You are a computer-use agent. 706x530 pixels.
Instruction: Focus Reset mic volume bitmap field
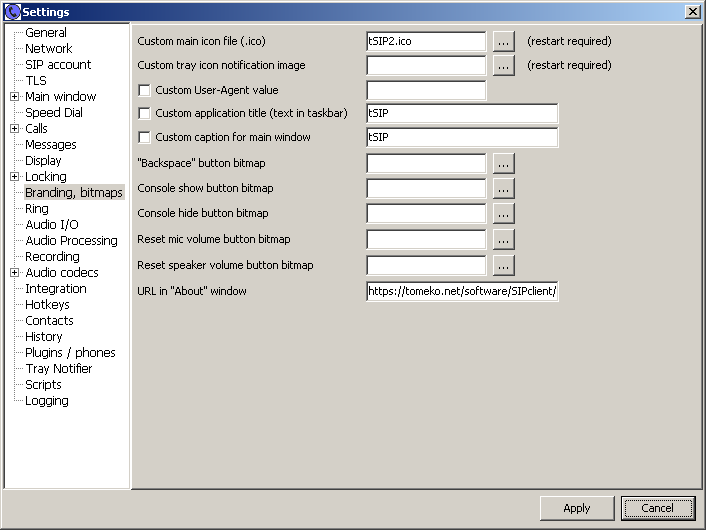point(426,240)
